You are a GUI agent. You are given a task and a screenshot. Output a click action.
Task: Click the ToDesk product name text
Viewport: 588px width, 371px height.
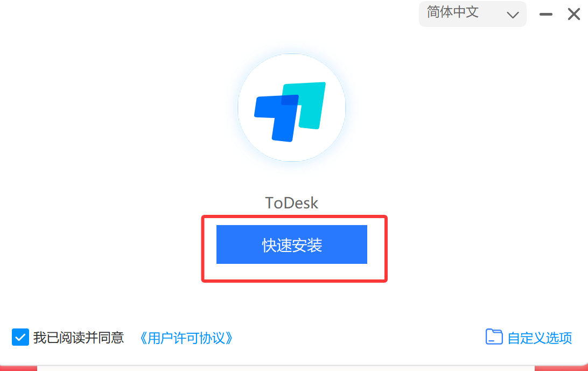coord(292,203)
